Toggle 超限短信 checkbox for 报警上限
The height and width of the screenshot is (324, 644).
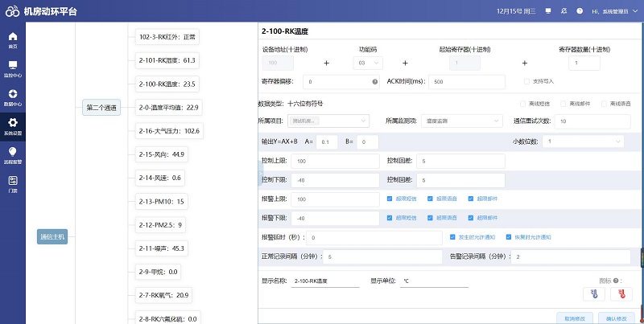point(390,199)
